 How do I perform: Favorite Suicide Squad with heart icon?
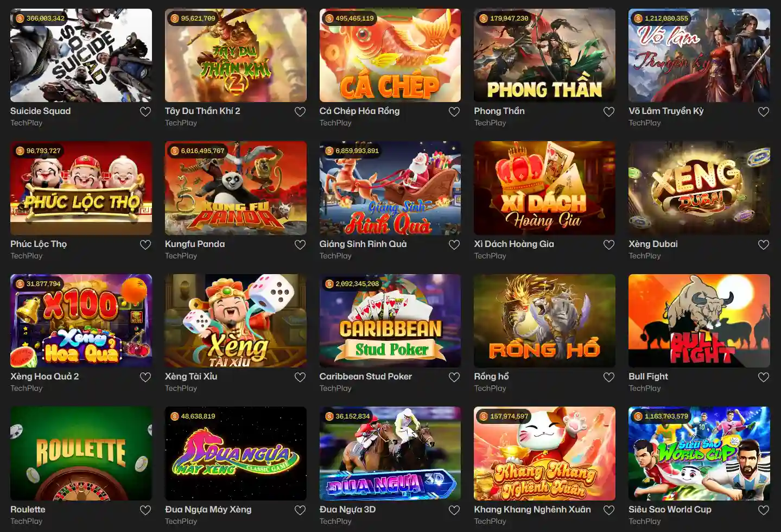coord(145,112)
